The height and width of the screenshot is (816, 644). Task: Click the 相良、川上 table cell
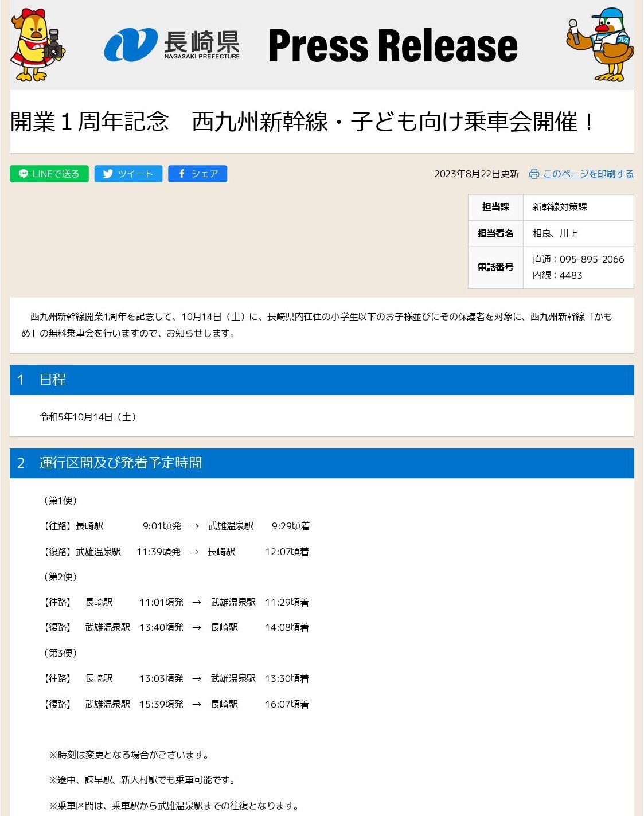pos(578,233)
